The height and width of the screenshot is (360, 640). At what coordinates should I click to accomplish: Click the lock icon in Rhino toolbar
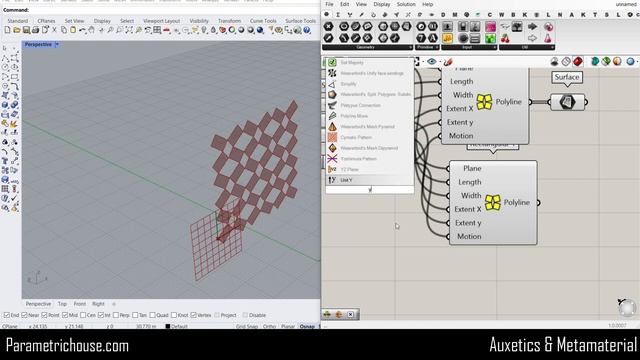pyautogui.click(x=213, y=30)
